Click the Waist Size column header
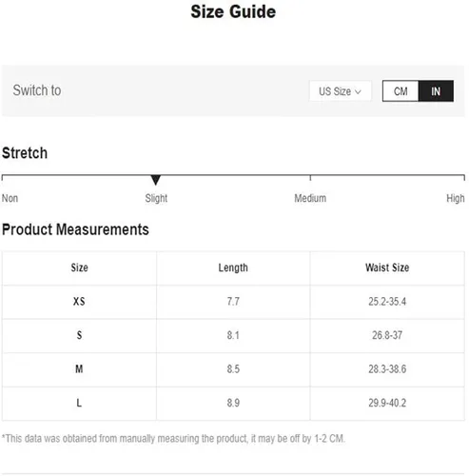Viewport: 469px width, 476px height. [x=387, y=268]
